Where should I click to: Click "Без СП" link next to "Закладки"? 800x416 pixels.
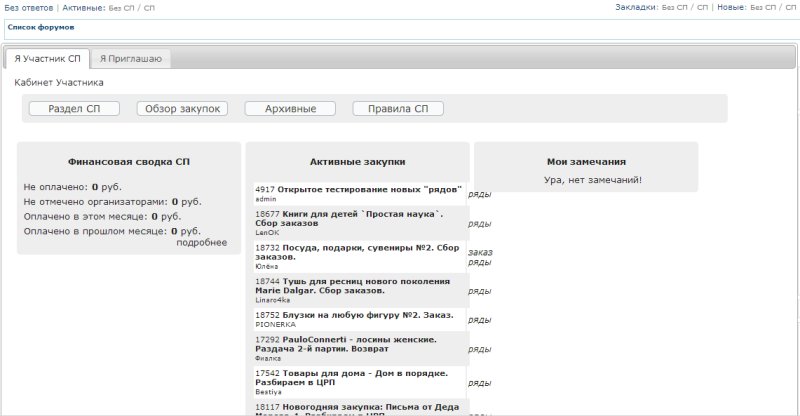(674, 8)
